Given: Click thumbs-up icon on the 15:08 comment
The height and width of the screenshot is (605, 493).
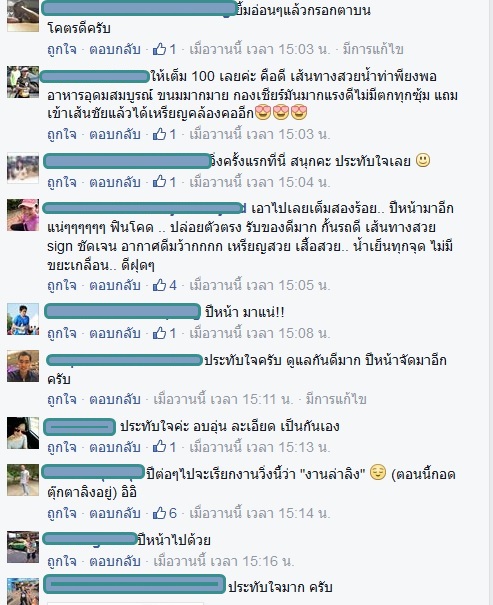Looking at the screenshot, I should pyautogui.click(x=159, y=333).
